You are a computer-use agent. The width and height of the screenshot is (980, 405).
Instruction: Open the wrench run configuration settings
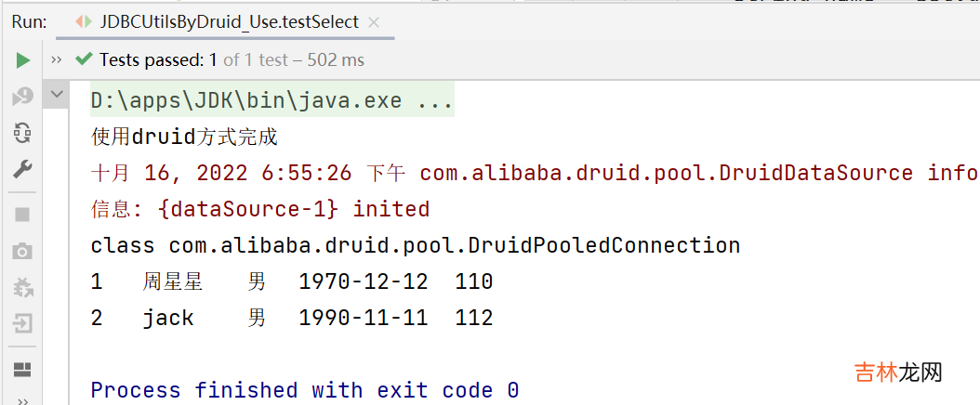coord(22,169)
